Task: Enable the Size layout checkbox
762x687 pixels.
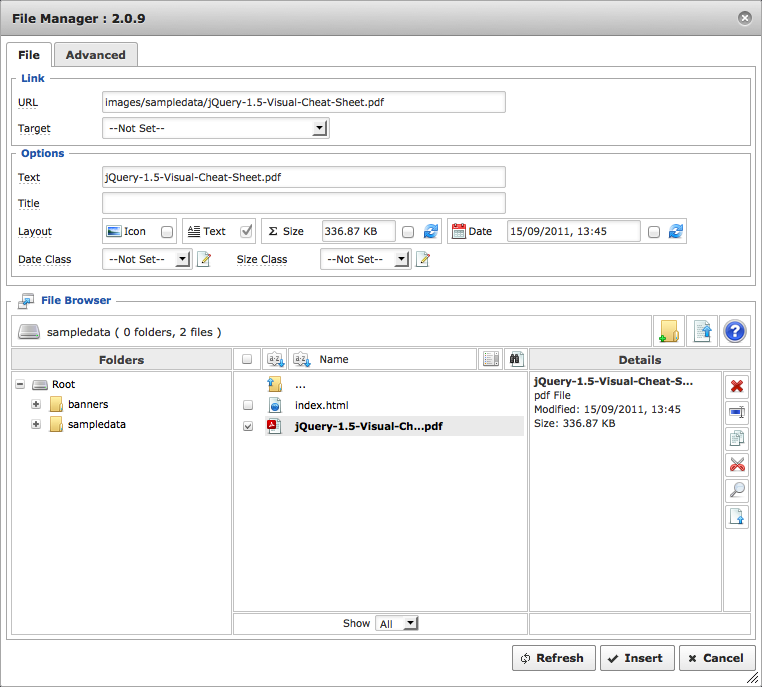Action: (408, 232)
